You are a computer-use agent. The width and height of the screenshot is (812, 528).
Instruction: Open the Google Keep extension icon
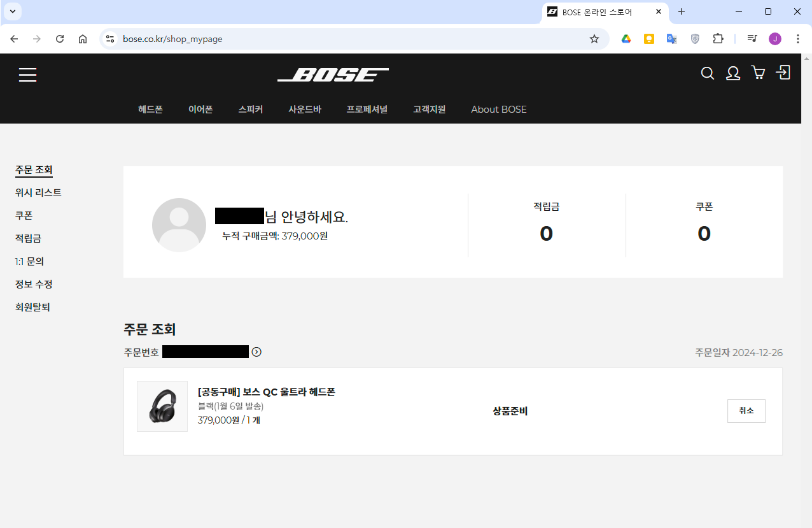[x=649, y=39]
